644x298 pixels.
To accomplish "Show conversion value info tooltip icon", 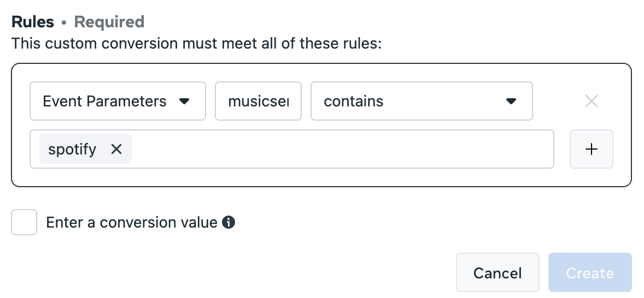I will [229, 222].
